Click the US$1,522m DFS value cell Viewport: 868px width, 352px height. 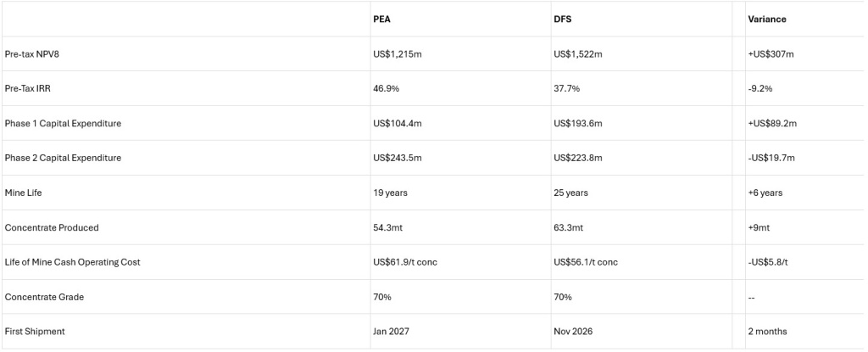coord(578,54)
